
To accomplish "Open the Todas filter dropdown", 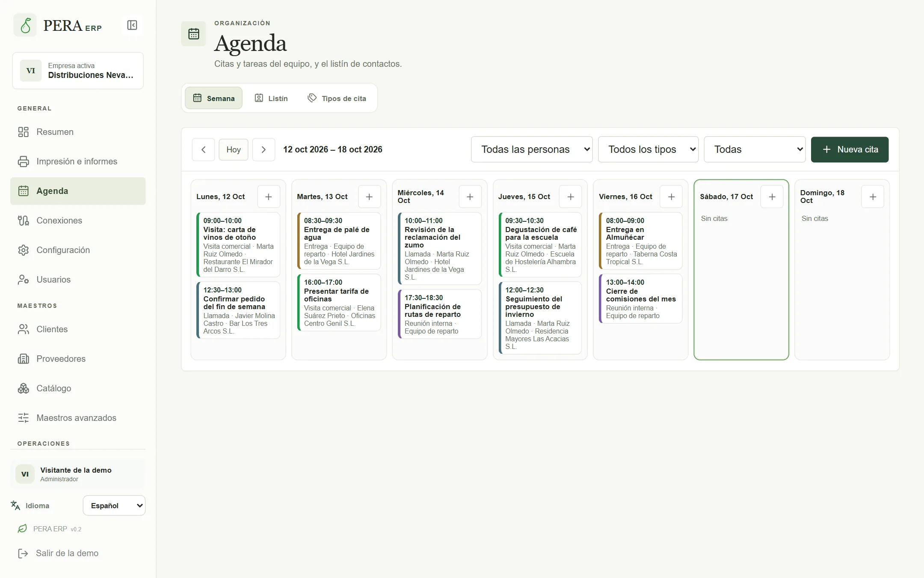I will 755,149.
